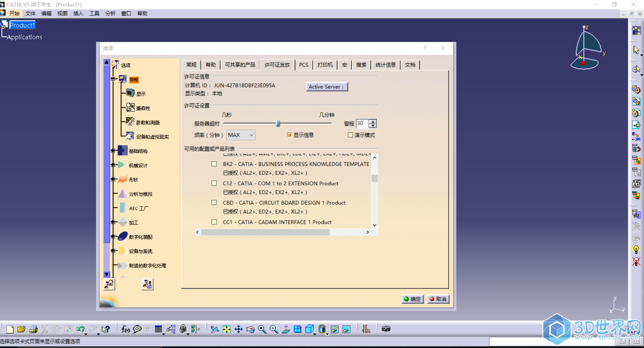Viewport: 644px width, 348px height.
Task: Click the Hide/Show lightbulb icon
Action: tap(636, 250)
